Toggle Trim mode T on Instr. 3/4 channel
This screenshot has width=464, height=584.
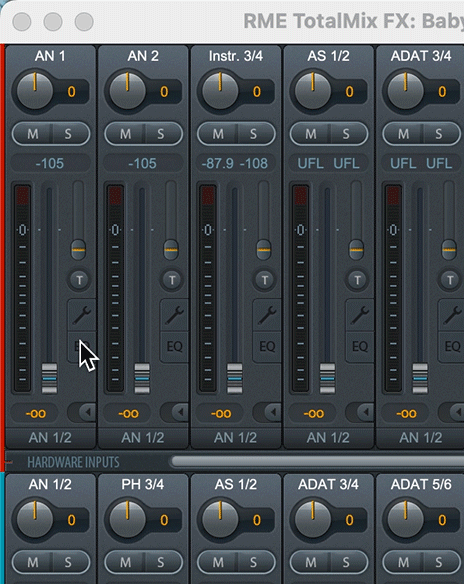264,280
